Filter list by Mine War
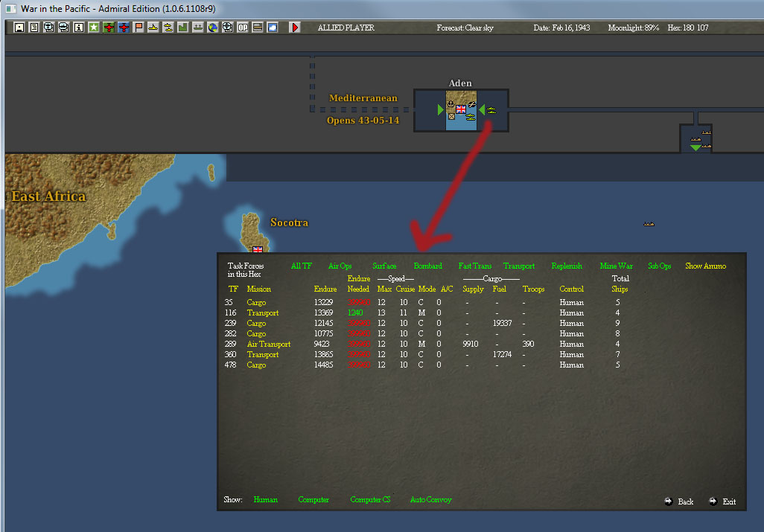764x532 pixels. (617, 266)
